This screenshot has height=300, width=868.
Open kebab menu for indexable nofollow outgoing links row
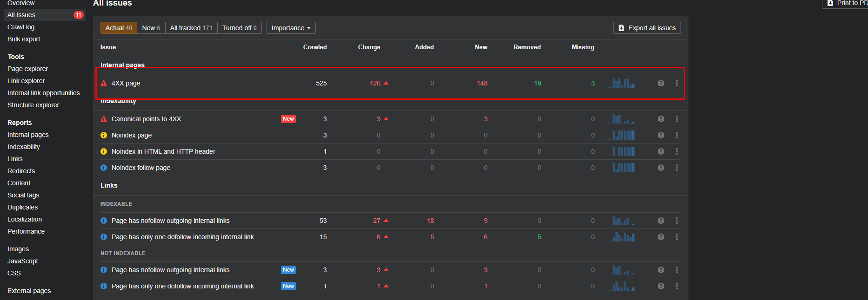(676, 221)
